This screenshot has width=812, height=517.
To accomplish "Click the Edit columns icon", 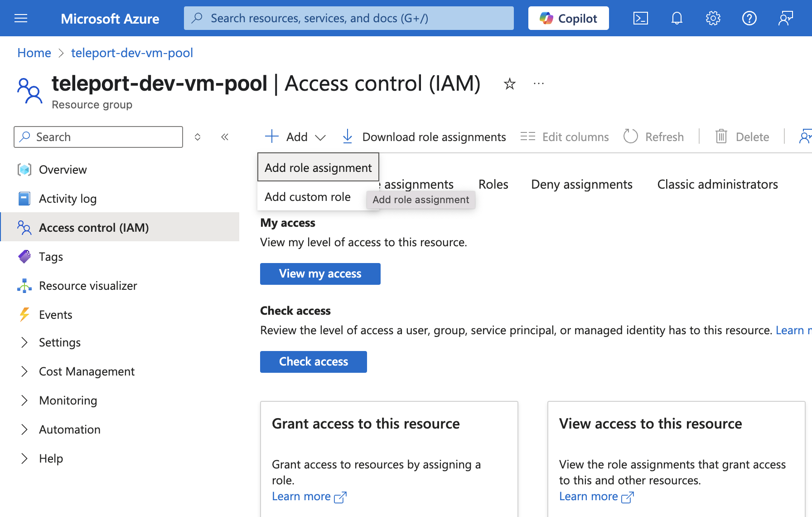I will click(x=527, y=137).
